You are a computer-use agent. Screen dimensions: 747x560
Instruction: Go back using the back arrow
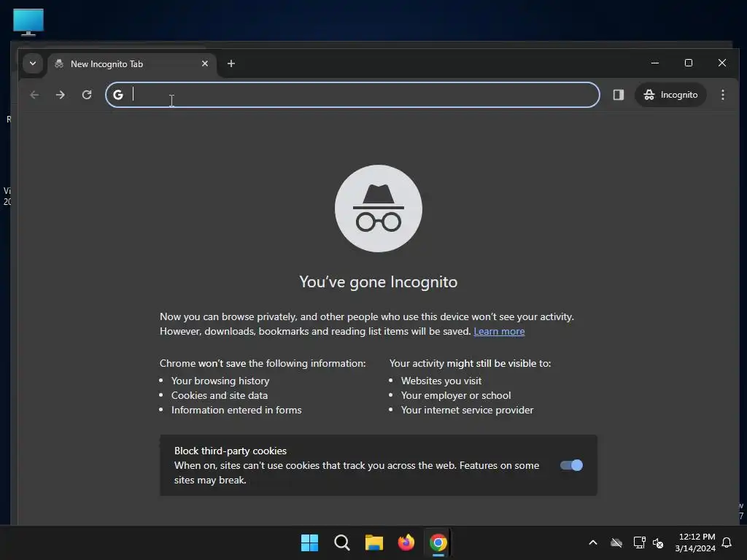pyautogui.click(x=34, y=95)
